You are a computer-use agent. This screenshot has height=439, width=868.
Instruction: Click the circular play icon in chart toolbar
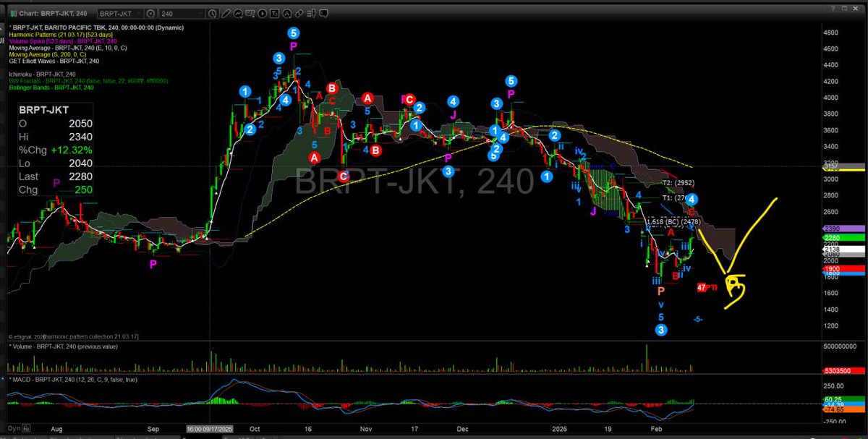click(x=263, y=14)
